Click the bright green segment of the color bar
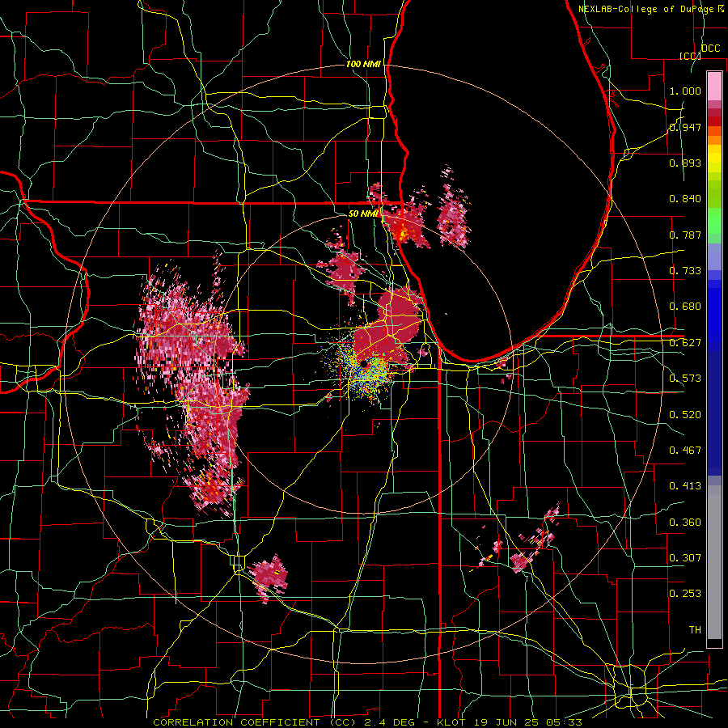 coord(714,221)
